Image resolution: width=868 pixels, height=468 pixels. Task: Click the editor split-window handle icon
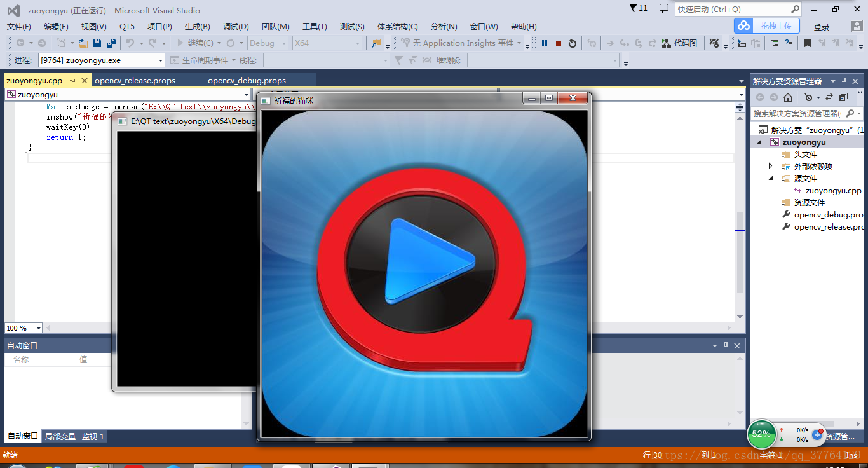point(740,107)
